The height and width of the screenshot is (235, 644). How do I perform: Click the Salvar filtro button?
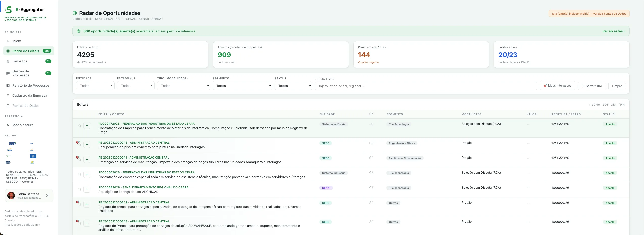[x=592, y=86]
